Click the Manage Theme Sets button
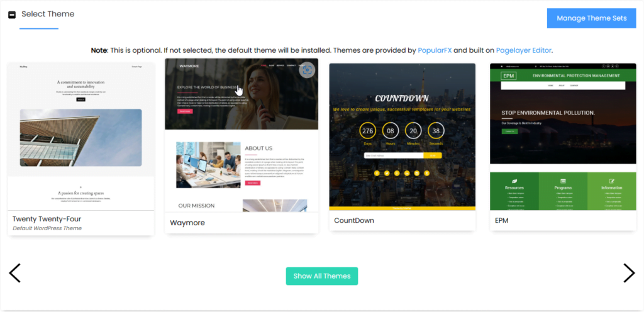Viewport: 644px width, 312px height. (x=591, y=18)
